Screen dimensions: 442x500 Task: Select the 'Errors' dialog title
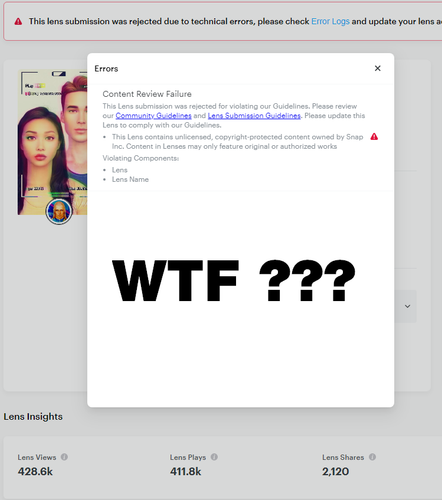(x=106, y=69)
